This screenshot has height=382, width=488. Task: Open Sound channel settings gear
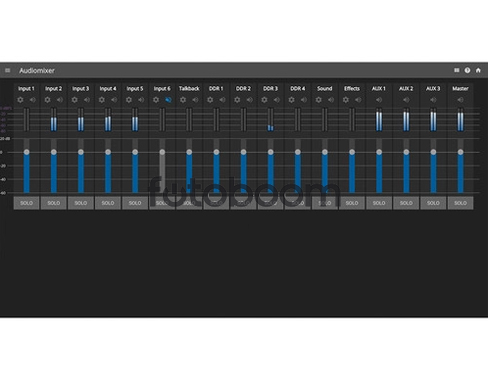click(319, 100)
